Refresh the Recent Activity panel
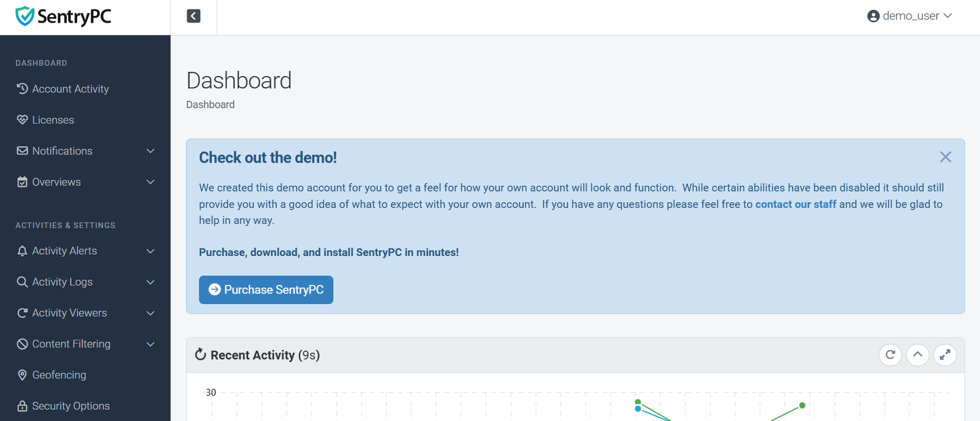The width and height of the screenshot is (980, 421). (x=890, y=355)
